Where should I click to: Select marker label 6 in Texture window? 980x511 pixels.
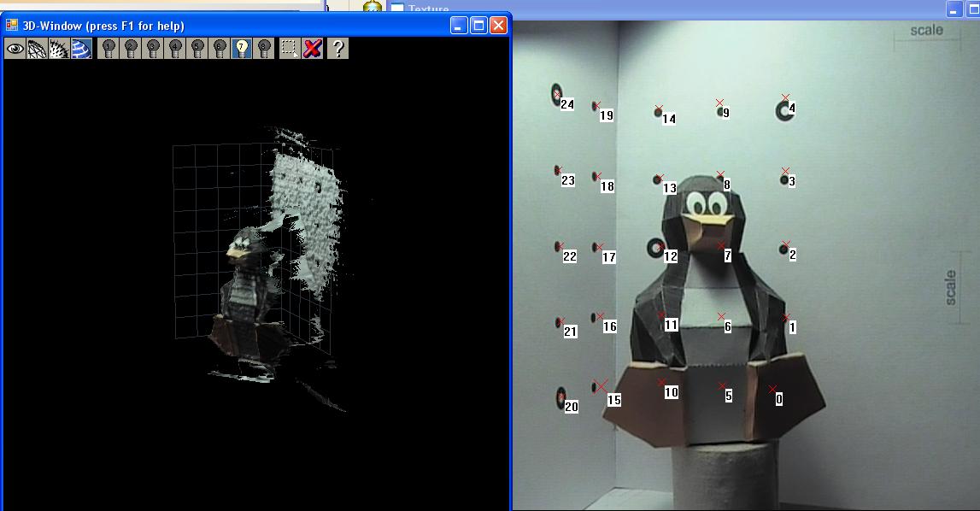[727, 327]
